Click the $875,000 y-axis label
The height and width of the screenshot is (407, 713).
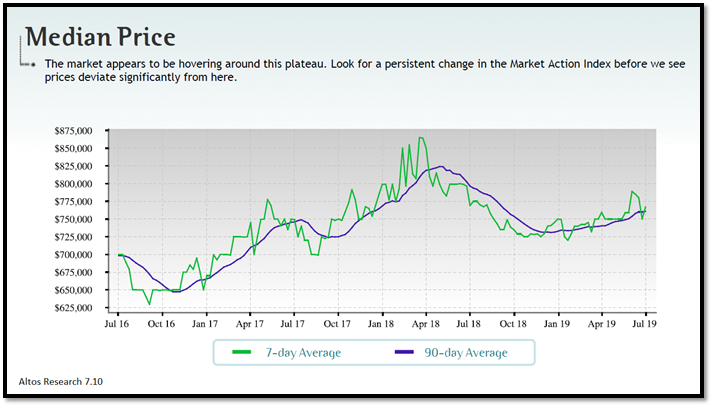(85, 131)
